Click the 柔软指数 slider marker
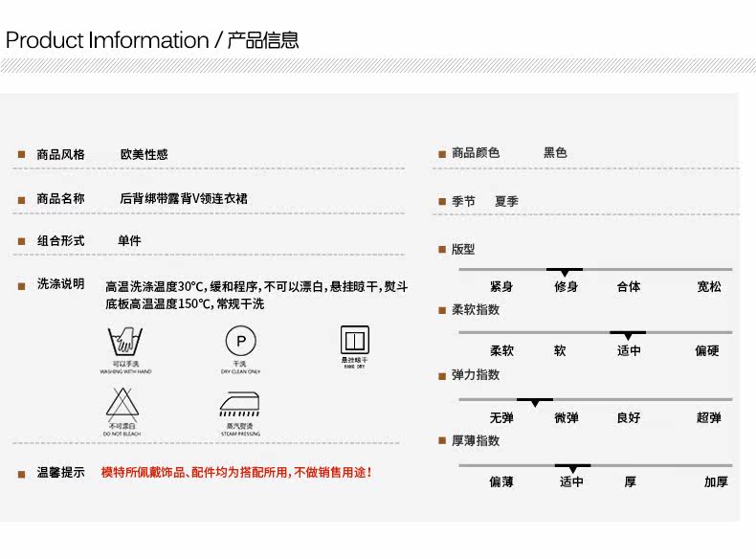 (x=628, y=335)
